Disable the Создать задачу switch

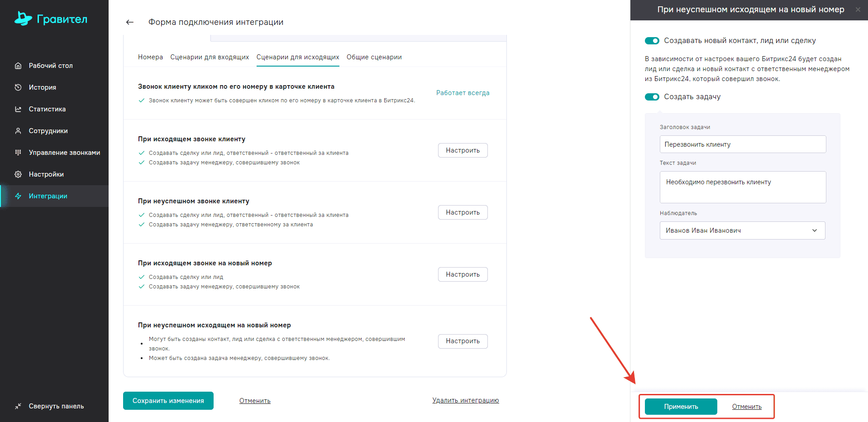tap(652, 97)
